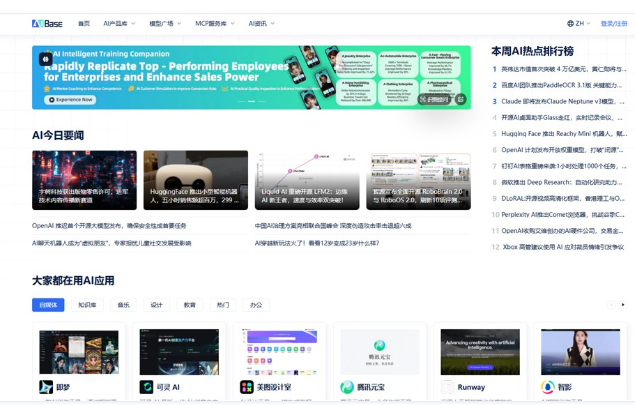
Task: Expand the AI资讯 dropdown menu
Action: coord(261,23)
